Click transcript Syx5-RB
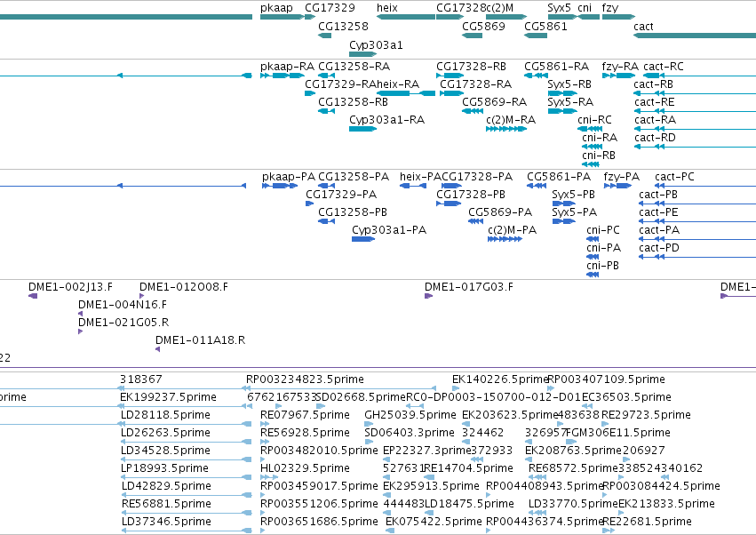This screenshot has width=756, height=535. (x=569, y=84)
